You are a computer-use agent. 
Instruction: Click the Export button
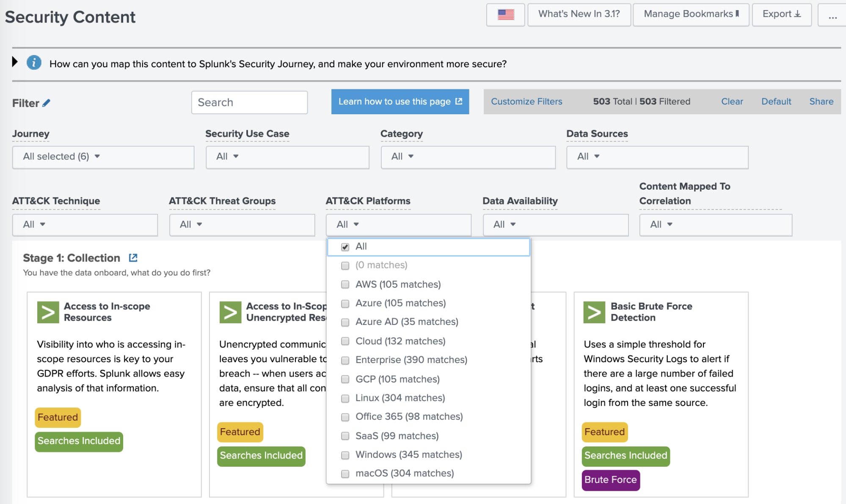pyautogui.click(x=782, y=15)
